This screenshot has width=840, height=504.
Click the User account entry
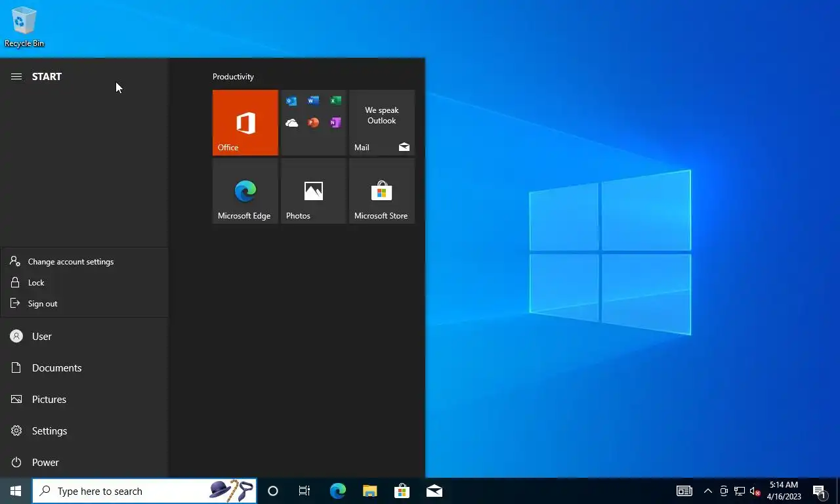(x=84, y=336)
